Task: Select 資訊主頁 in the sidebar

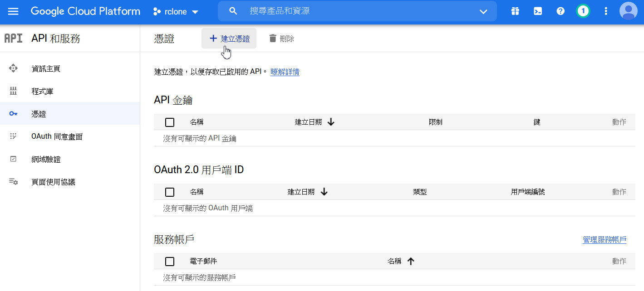Action: click(x=46, y=69)
